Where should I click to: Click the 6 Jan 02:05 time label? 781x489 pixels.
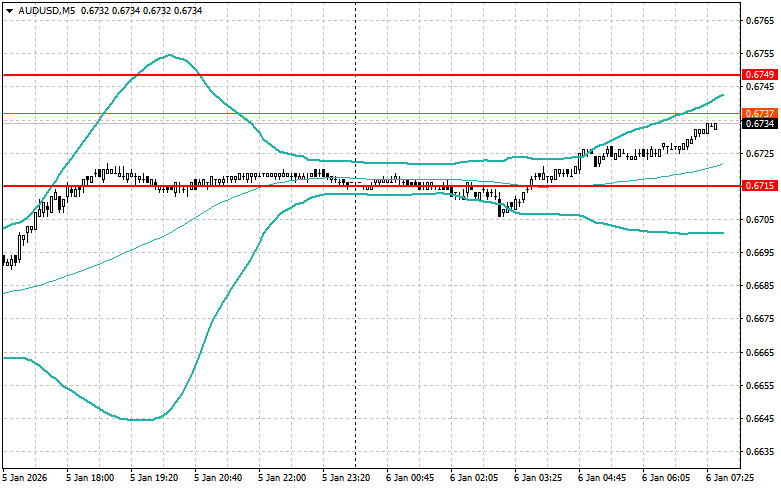tap(474, 478)
